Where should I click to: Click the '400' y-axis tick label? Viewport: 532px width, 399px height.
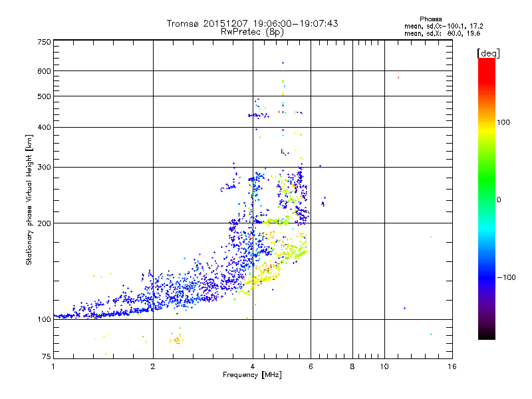point(44,128)
